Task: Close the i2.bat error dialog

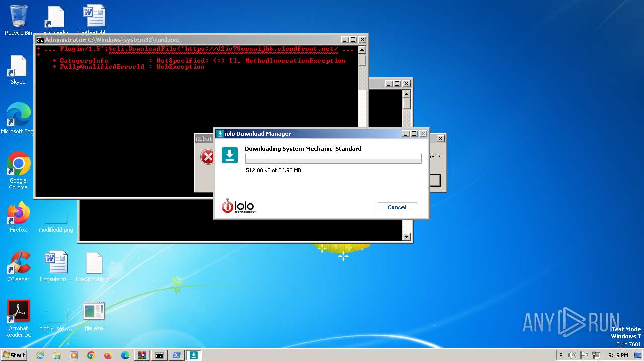Action: pyautogui.click(x=441, y=138)
